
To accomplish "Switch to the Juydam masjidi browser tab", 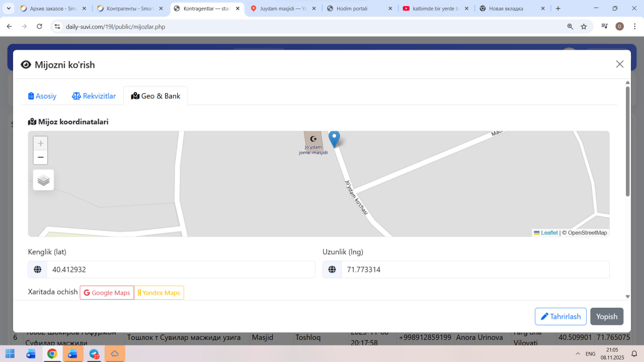I will click(282, 9).
